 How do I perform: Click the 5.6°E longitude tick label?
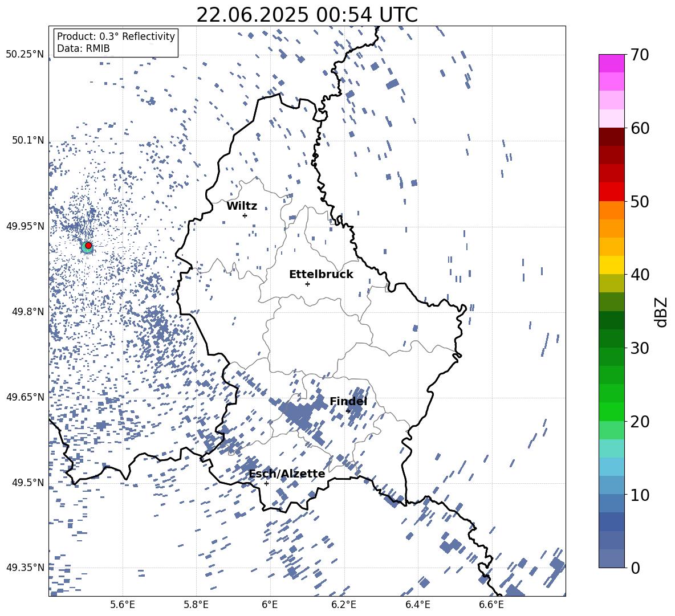123,605
